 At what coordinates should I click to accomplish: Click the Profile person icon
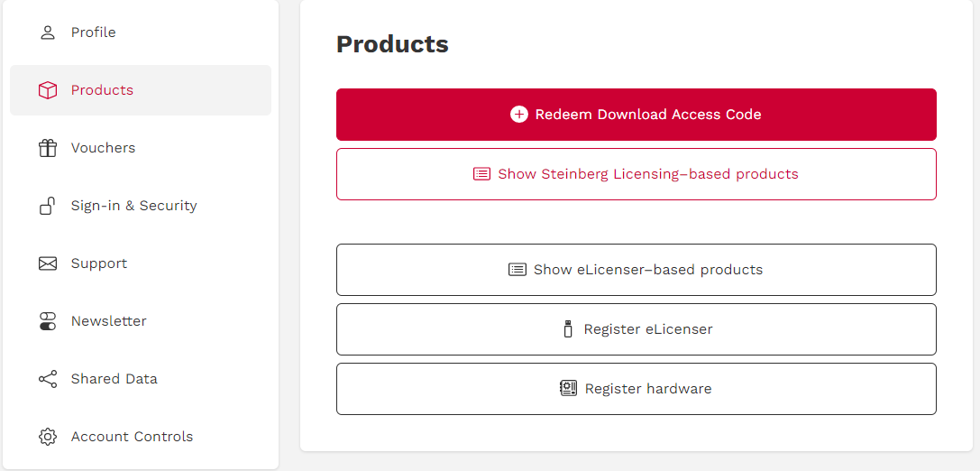[x=48, y=32]
